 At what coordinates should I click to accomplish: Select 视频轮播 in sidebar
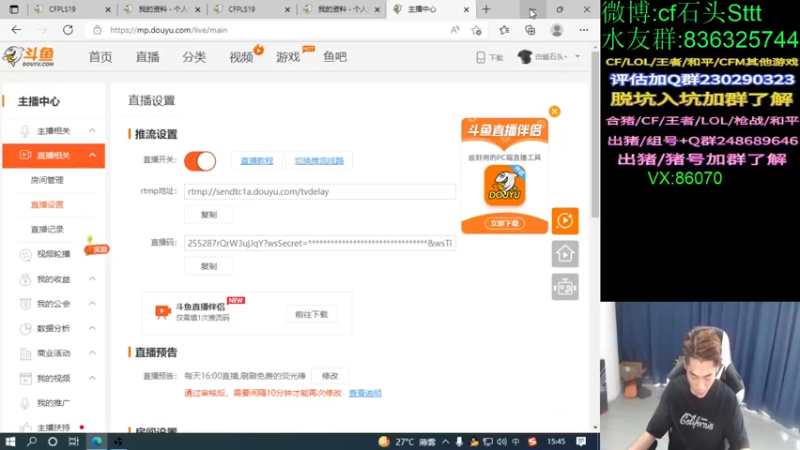54,254
